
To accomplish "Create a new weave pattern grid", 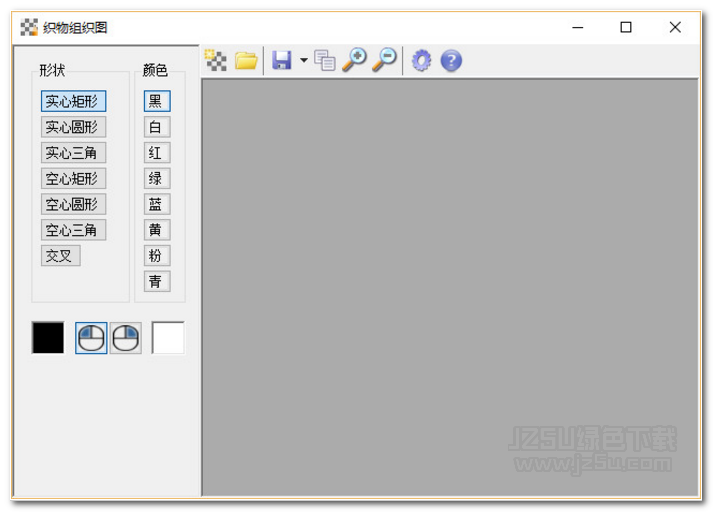I will tap(216, 60).
